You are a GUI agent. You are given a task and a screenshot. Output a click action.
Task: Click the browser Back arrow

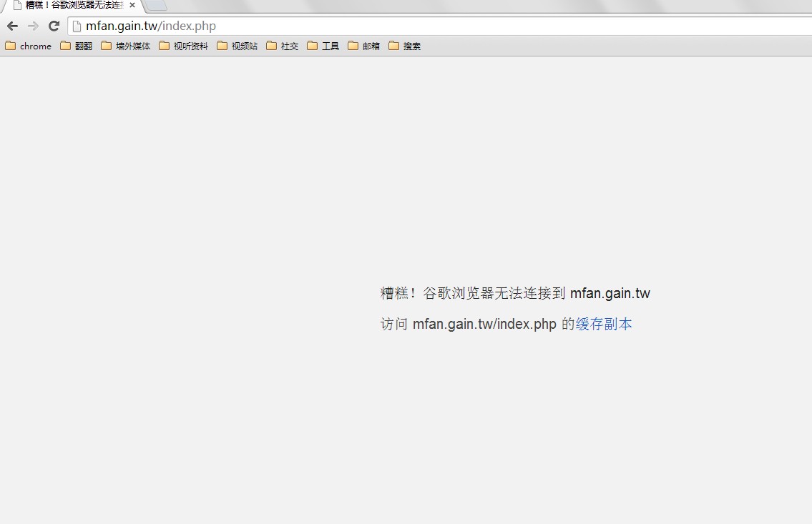tap(12, 26)
